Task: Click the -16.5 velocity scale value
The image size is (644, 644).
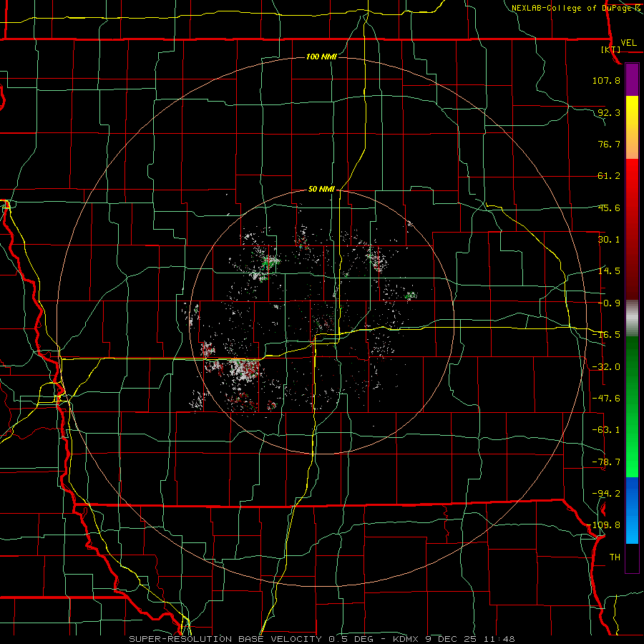Action: [x=606, y=335]
